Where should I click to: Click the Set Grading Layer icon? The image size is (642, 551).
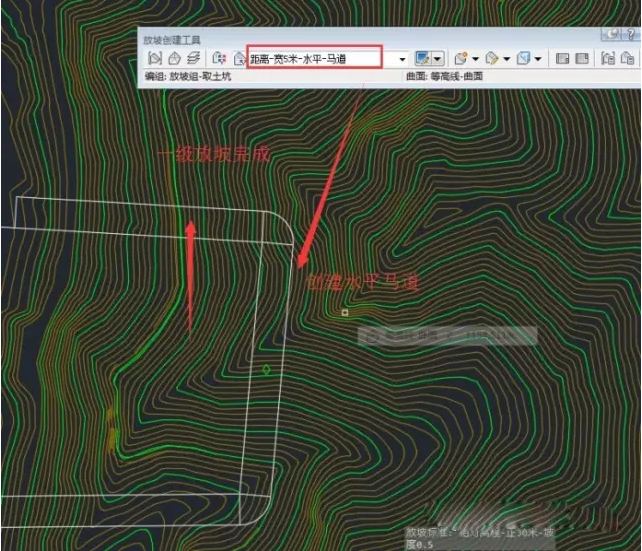(193, 58)
